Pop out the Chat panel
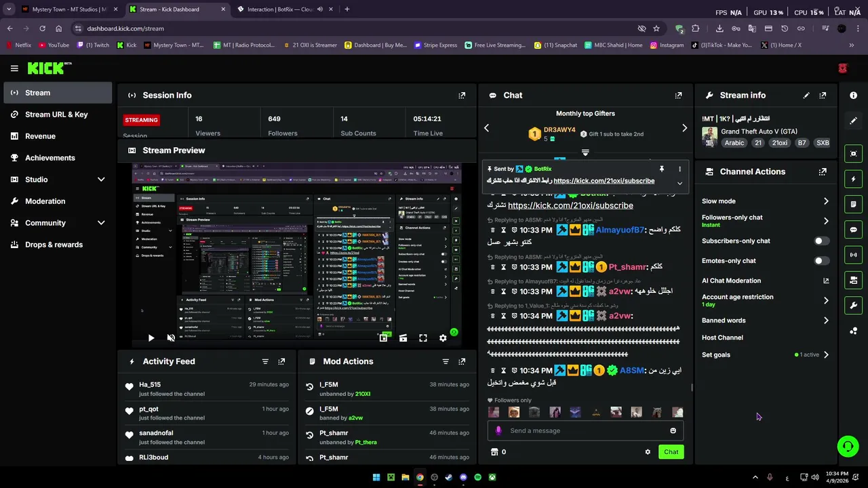 (x=678, y=96)
